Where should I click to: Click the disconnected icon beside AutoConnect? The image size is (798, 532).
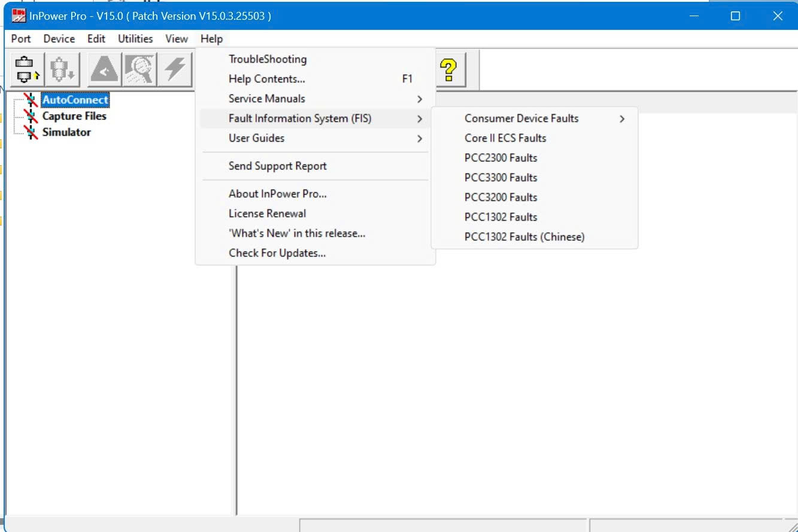31,100
